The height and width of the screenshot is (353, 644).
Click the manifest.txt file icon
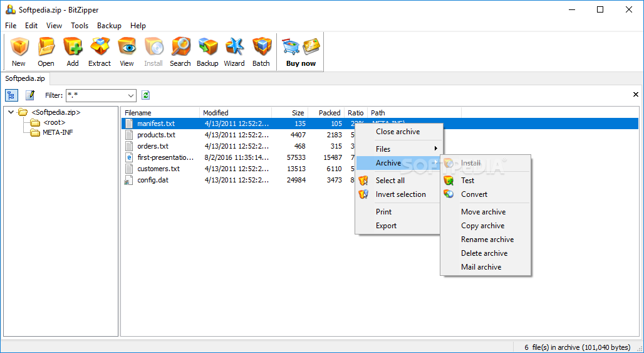pyautogui.click(x=130, y=124)
